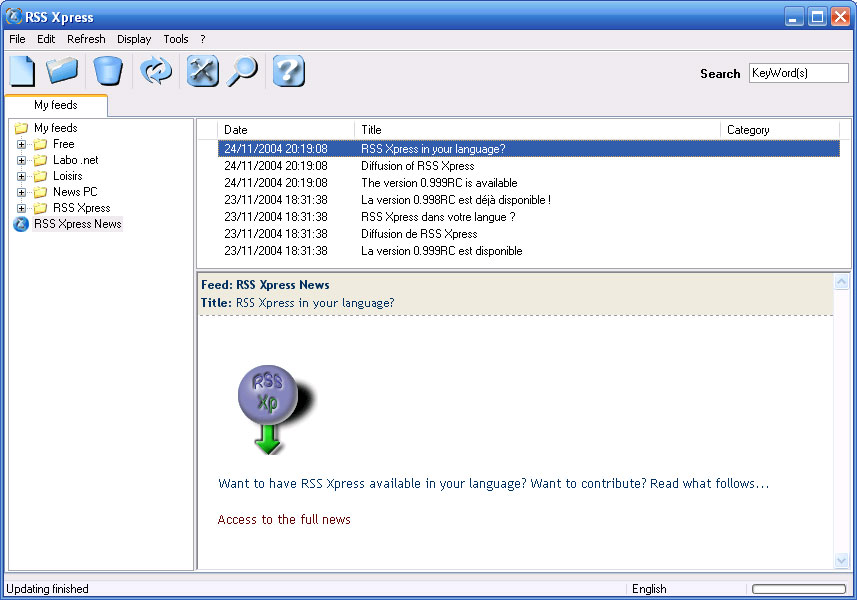This screenshot has height=600, width=857.
Task: Select "RSS Xpress dans votre langue ?" entry
Action: tap(529, 217)
